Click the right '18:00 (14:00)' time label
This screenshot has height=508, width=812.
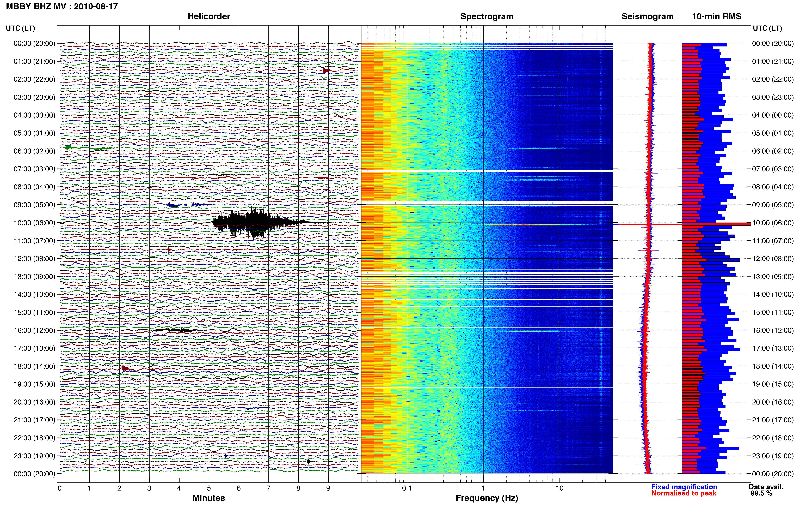[x=773, y=366]
